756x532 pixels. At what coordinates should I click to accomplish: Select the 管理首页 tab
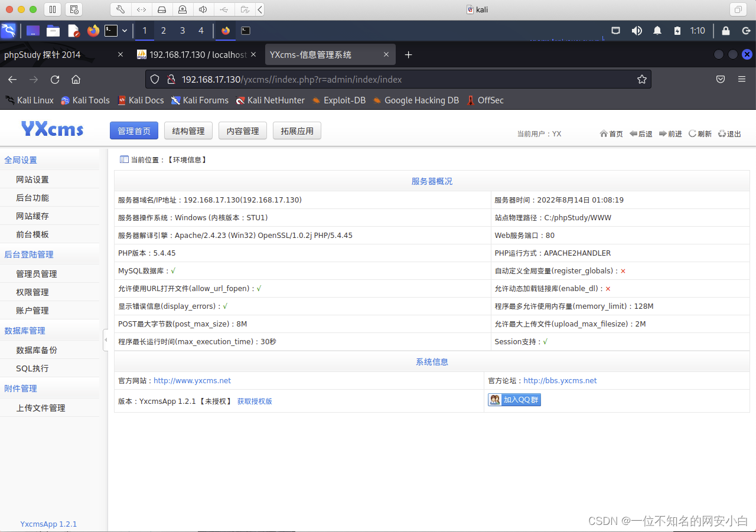pyautogui.click(x=134, y=131)
